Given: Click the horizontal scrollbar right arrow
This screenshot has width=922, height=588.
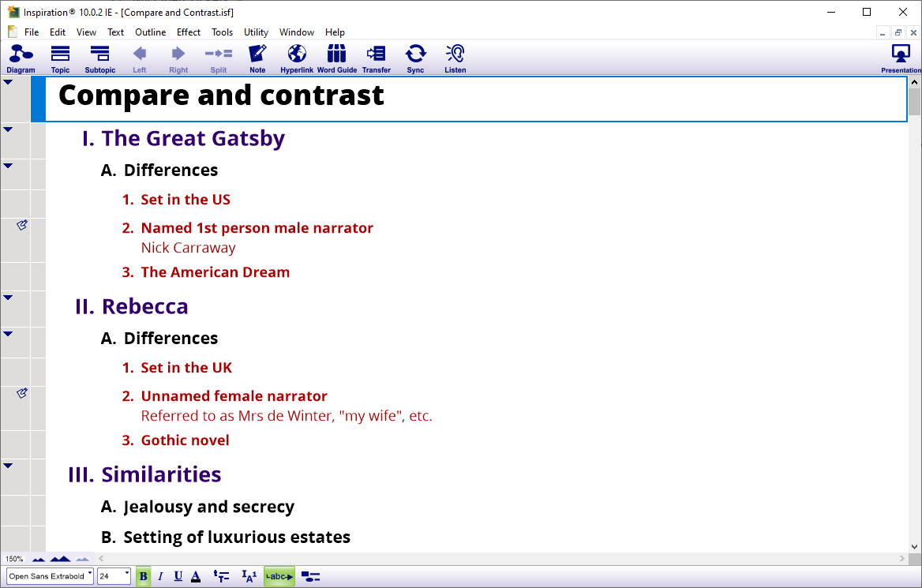Looking at the screenshot, I should coord(902,558).
